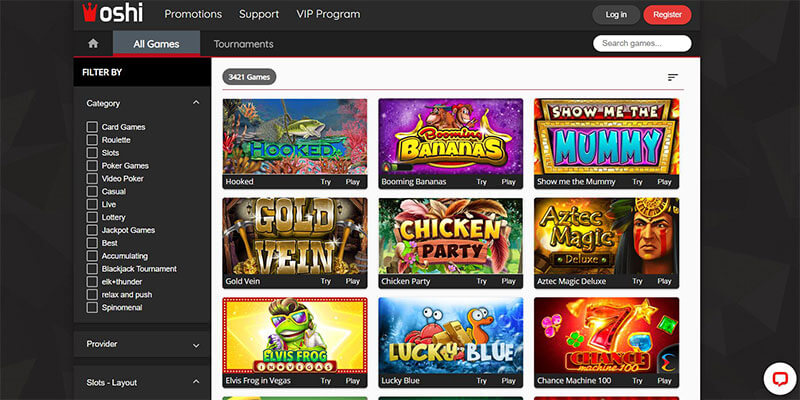This screenshot has width=800, height=400.
Task: Click Try for Booming Bananas
Action: (x=481, y=182)
